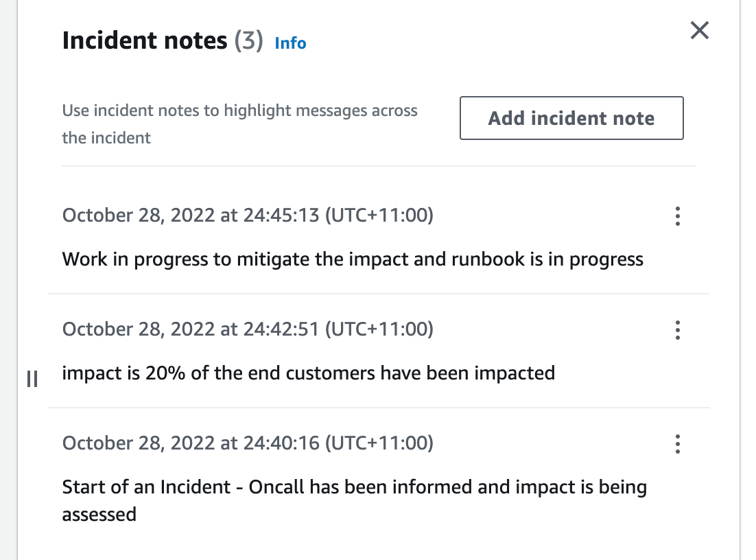This screenshot has width=756, height=560.
Task: Click Add incident note
Action: tap(571, 118)
